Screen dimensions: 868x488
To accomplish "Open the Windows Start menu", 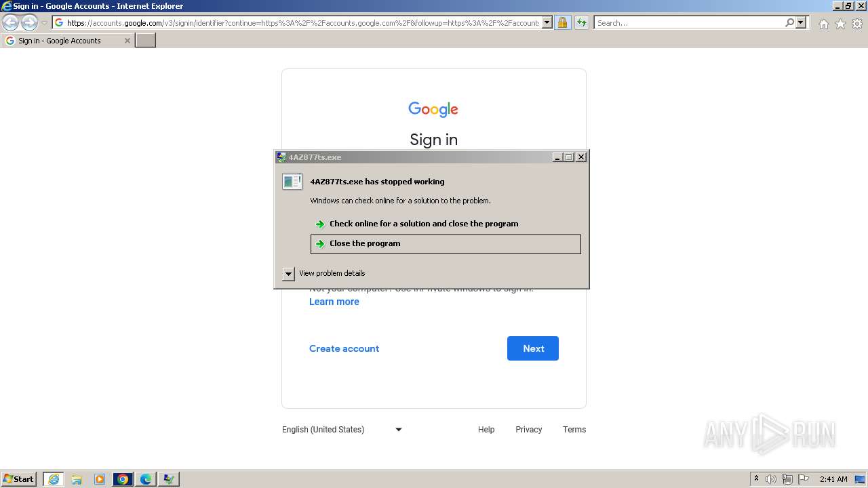I will coord(19,479).
